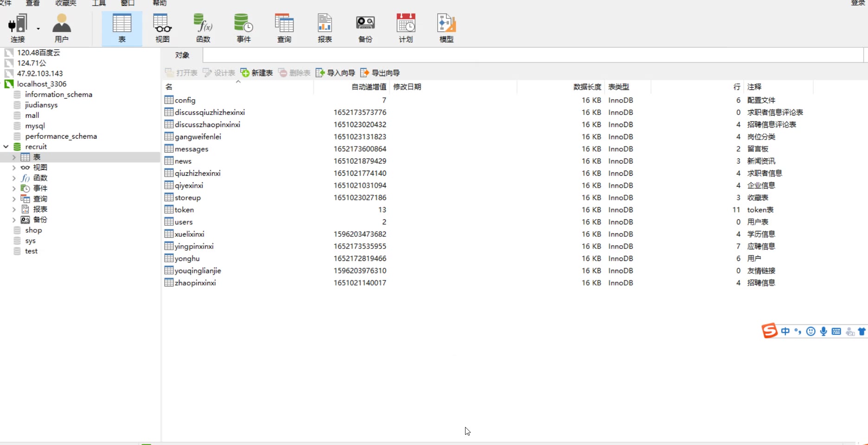
Task: Expand the 报表 node under recruit
Action: [x=14, y=209]
